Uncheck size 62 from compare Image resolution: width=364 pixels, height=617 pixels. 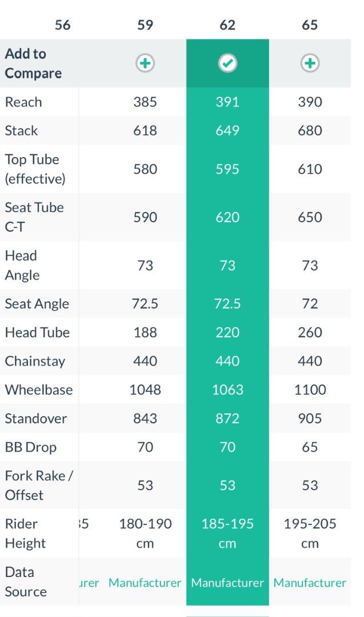click(227, 63)
